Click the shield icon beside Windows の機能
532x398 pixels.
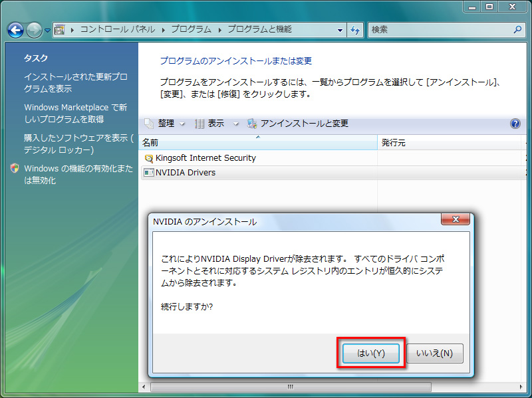point(15,168)
